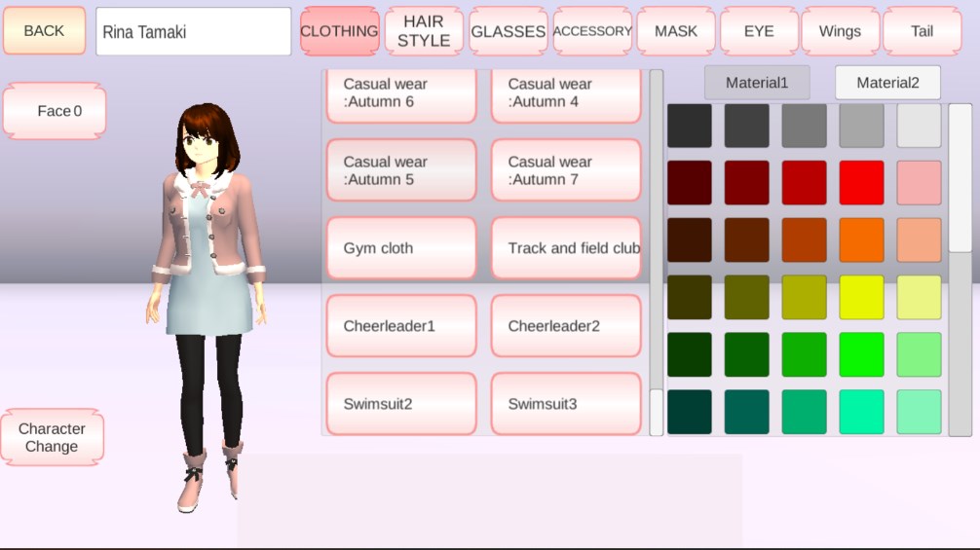
Task: Open the ACCESSORY category tab
Action: tap(592, 31)
